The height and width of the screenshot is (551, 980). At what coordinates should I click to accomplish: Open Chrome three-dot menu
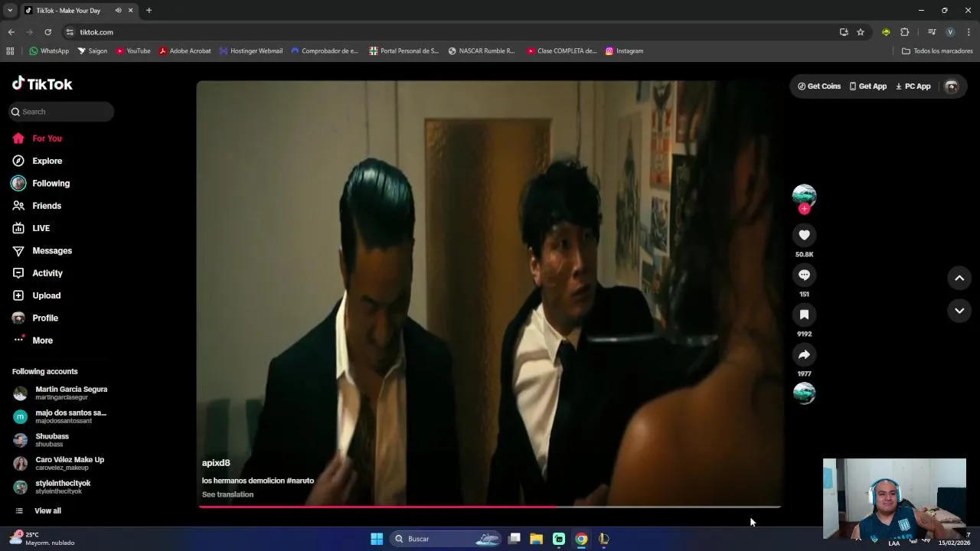[x=969, y=32]
